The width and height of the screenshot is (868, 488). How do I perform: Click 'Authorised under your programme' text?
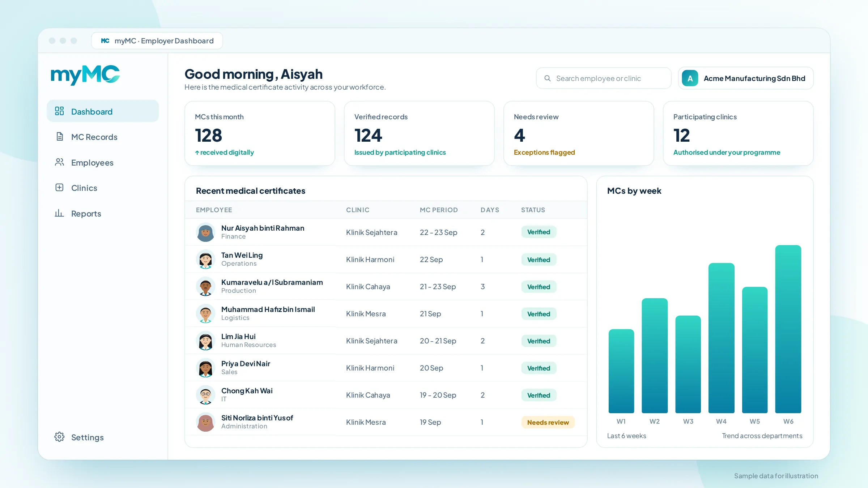727,152
